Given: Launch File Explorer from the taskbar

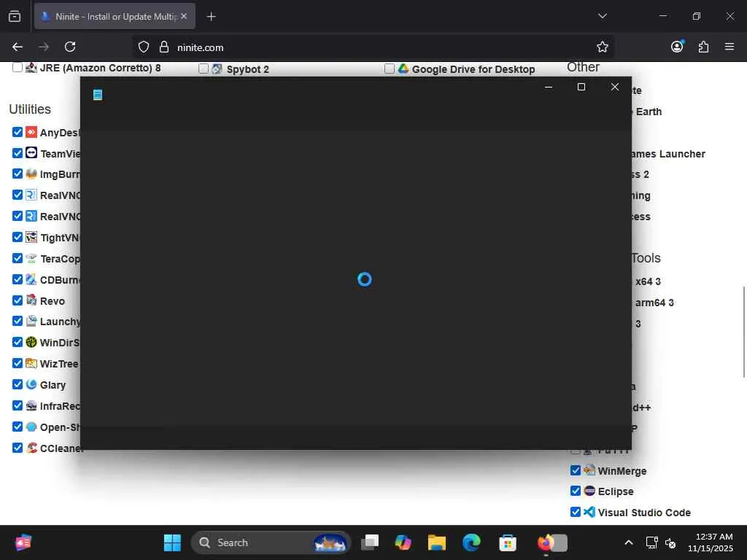Looking at the screenshot, I should (436, 542).
